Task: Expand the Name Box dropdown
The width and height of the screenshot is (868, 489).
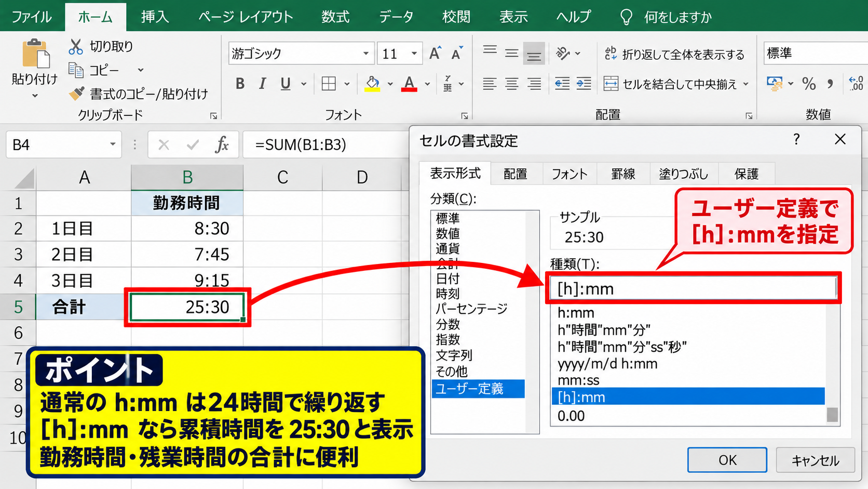Action: (113, 144)
